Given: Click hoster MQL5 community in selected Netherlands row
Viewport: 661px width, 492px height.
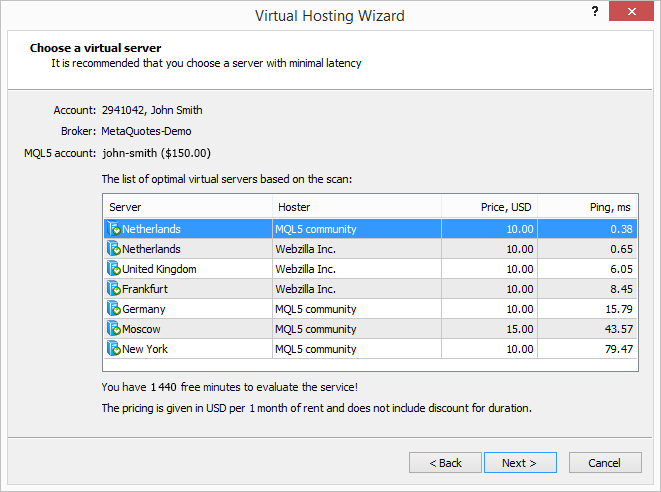Looking at the screenshot, I should tap(316, 229).
